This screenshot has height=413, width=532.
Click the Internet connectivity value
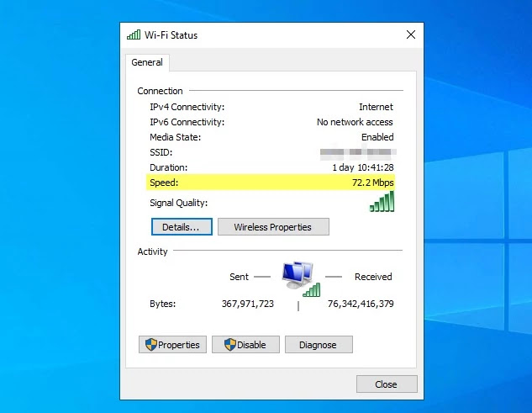[x=376, y=107]
